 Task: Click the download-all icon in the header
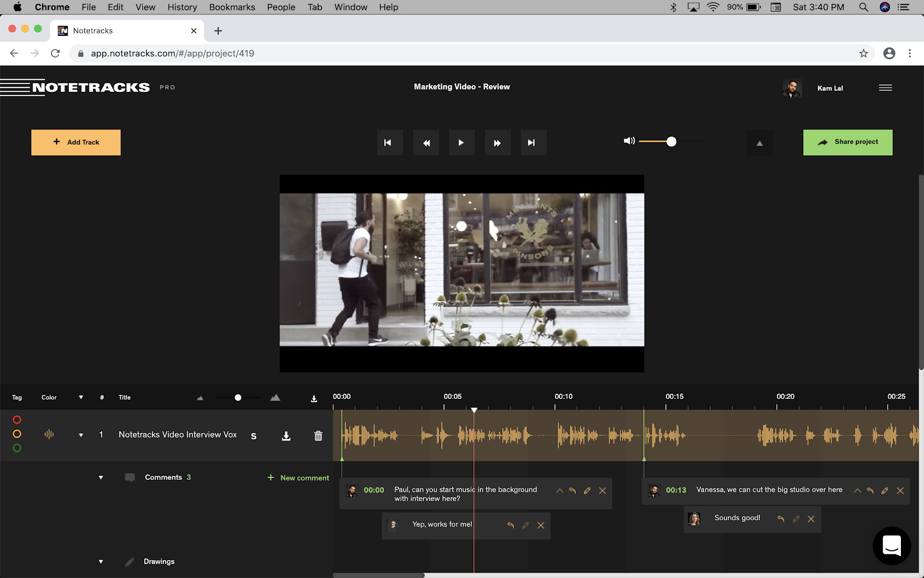tap(314, 399)
